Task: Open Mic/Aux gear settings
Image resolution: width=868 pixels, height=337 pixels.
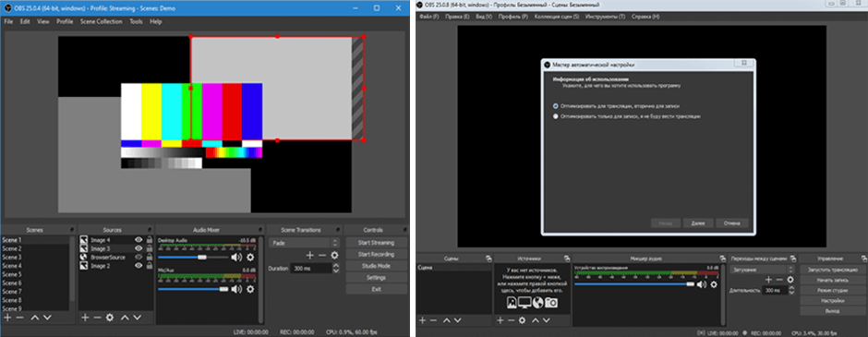Action: [250, 289]
